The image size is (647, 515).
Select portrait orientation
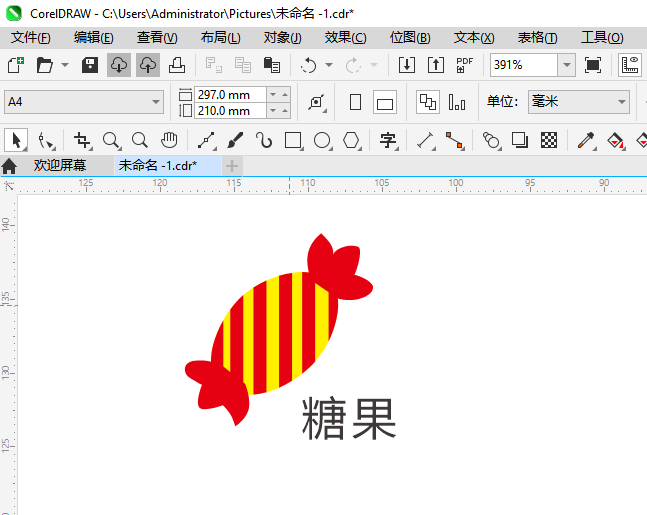click(x=355, y=102)
